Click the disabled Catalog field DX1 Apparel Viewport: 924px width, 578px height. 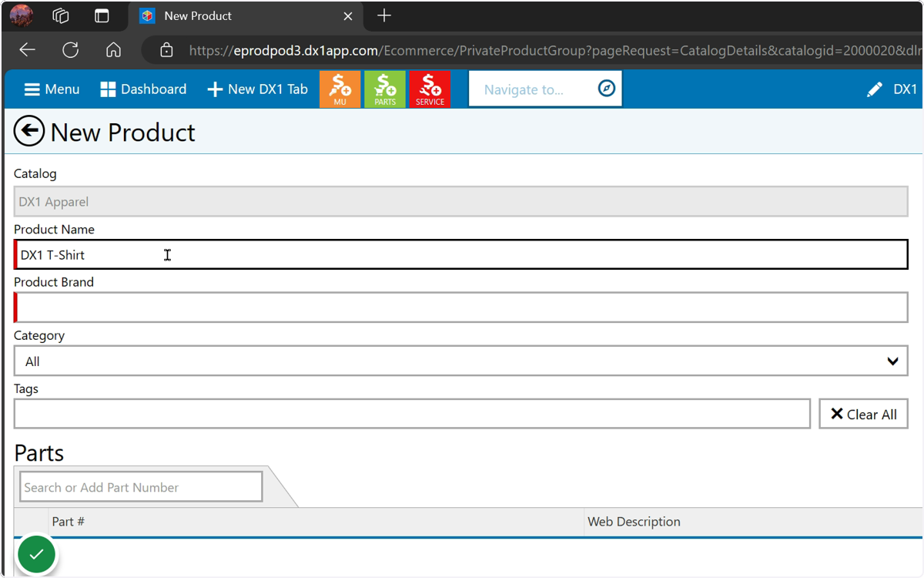pyautogui.click(x=461, y=201)
